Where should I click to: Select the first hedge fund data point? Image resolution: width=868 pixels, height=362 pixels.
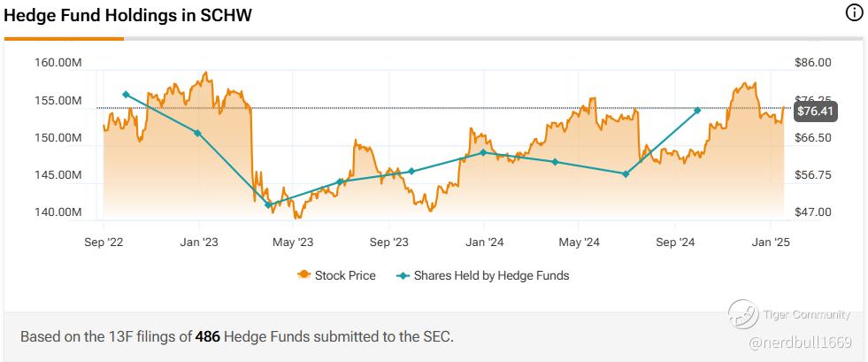pyautogui.click(x=126, y=95)
